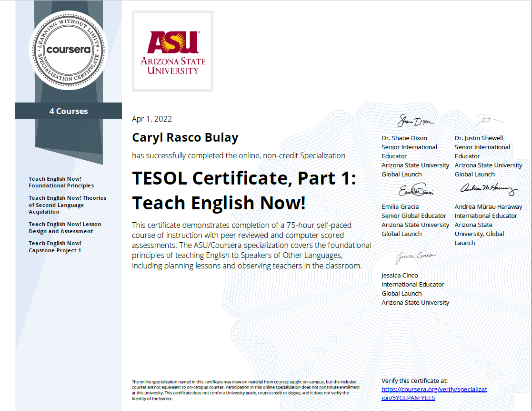Click the fine-print disclaimer text at bottom
The height and width of the screenshot is (411, 532).
(245, 390)
